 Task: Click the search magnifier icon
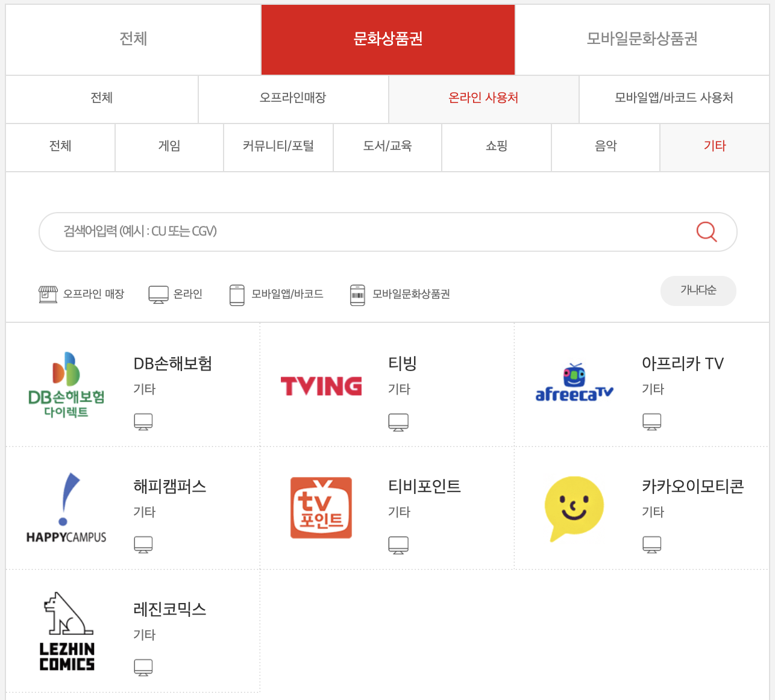tap(706, 231)
